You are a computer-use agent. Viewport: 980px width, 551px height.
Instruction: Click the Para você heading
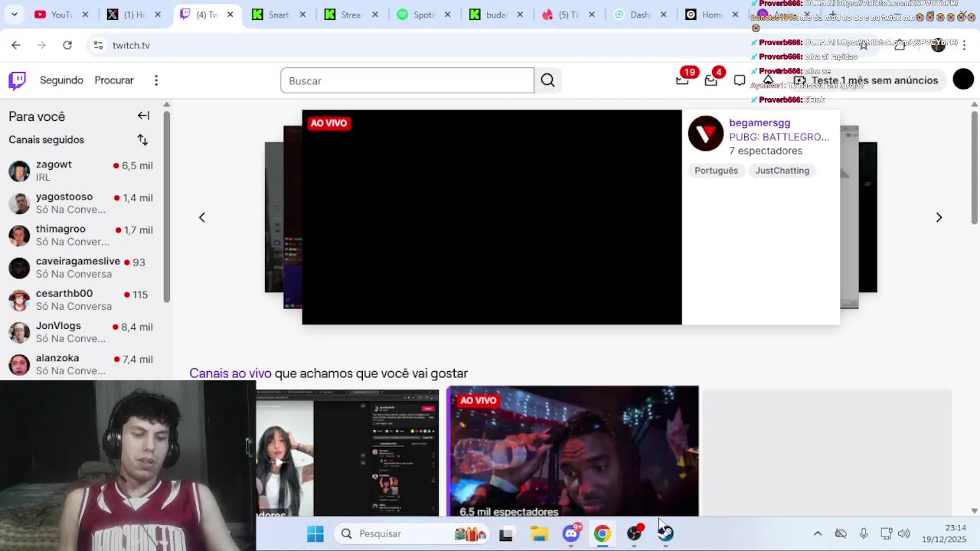37,116
